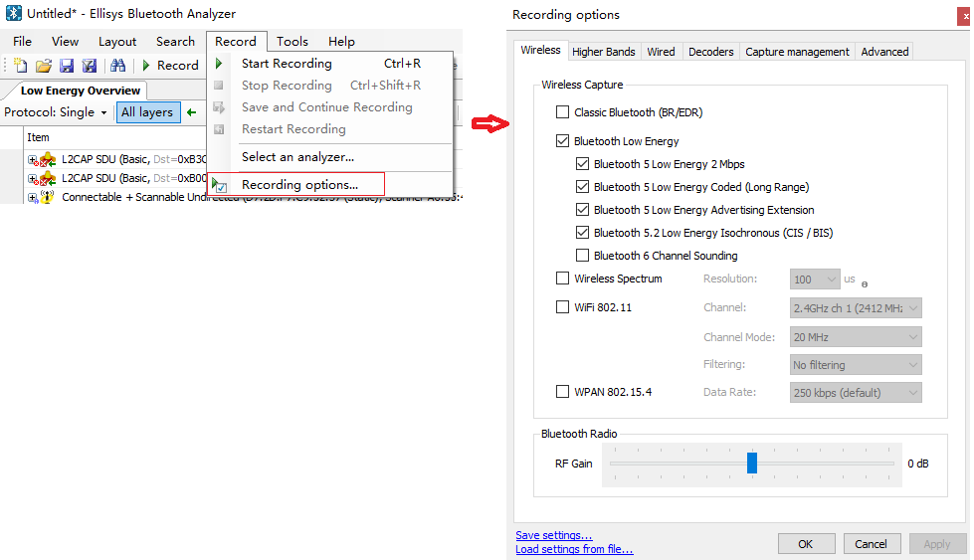Choose Select an analyzer menu entry
Viewport: 974px width, 560px height.
point(330,157)
